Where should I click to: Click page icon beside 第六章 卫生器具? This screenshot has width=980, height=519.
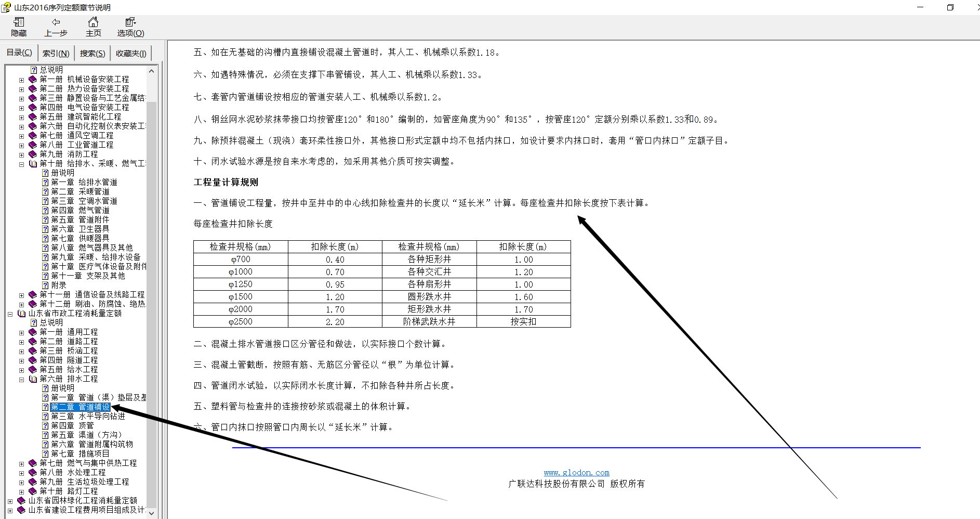(45, 229)
